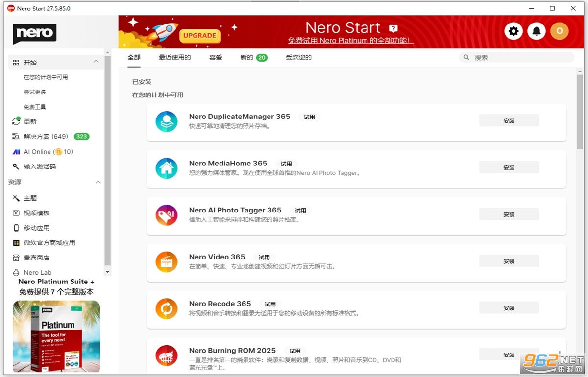Install Nero DuplicateManager 365
The image size is (588, 377).
click(x=509, y=120)
